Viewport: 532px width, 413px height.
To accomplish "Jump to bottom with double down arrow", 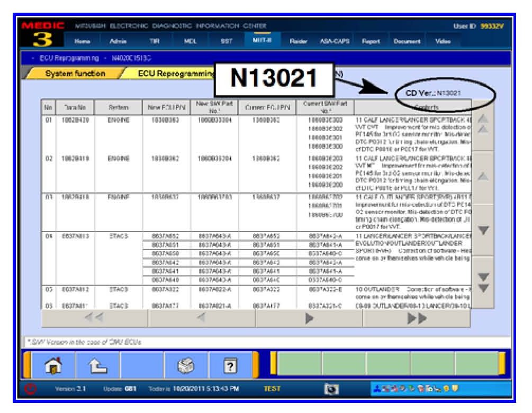I will (x=482, y=283).
